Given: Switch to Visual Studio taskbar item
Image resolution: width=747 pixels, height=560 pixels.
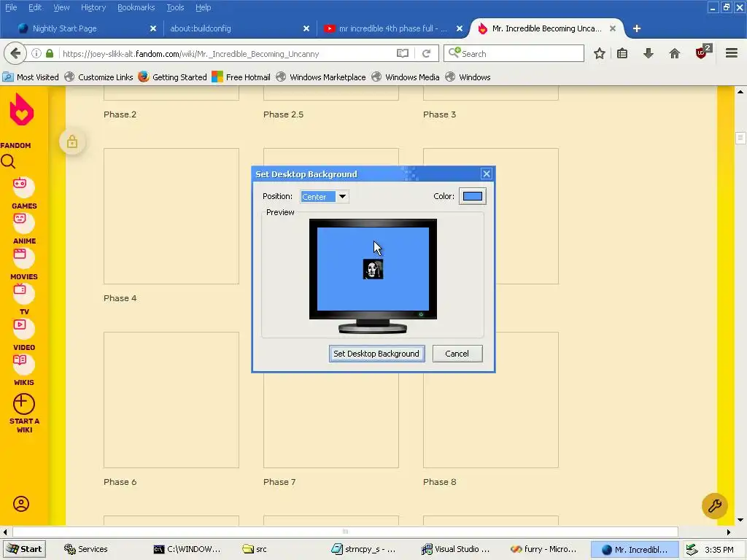Looking at the screenshot, I should (455, 549).
